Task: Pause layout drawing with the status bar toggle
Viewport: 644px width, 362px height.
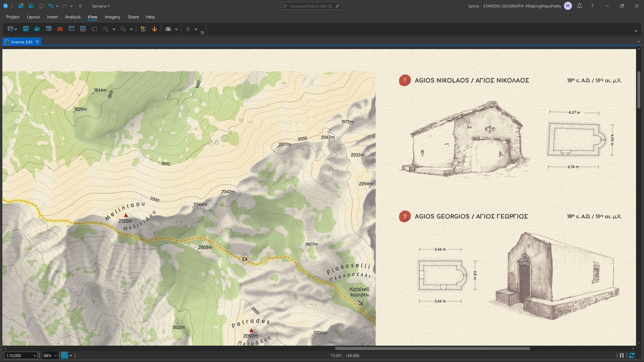Action: 622,355
